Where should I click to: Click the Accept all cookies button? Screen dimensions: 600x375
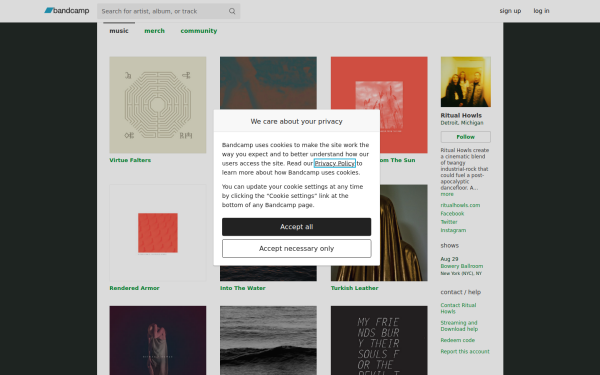(297, 227)
